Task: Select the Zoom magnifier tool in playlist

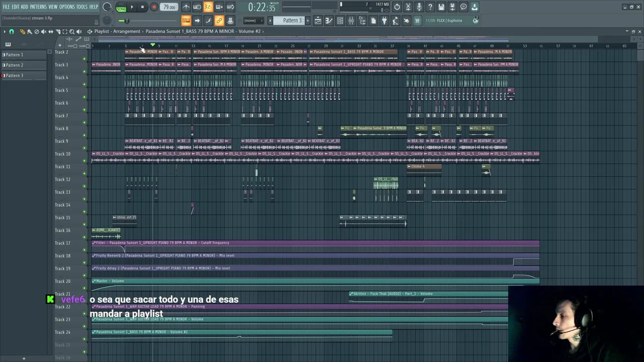Action: click(72, 31)
